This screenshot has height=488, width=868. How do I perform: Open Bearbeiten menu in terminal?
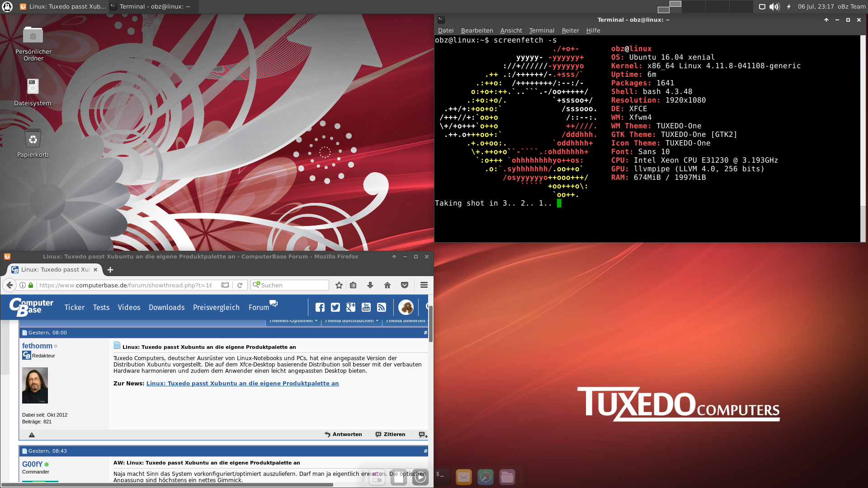point(477,30)
